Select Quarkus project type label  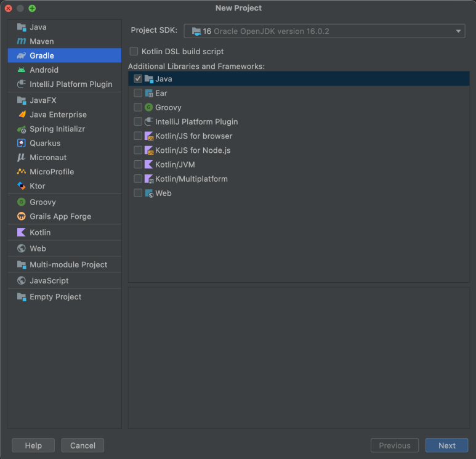point(45,143)
